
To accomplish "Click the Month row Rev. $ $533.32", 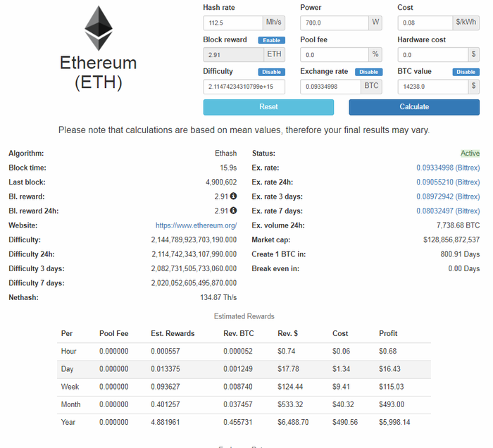I will click(290, 404).
